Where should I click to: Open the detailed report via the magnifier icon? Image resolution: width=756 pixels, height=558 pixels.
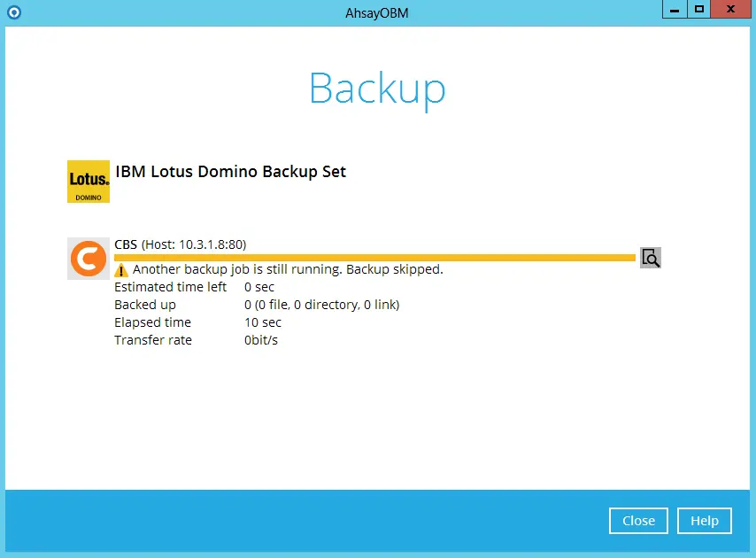(x=651, y=258)
